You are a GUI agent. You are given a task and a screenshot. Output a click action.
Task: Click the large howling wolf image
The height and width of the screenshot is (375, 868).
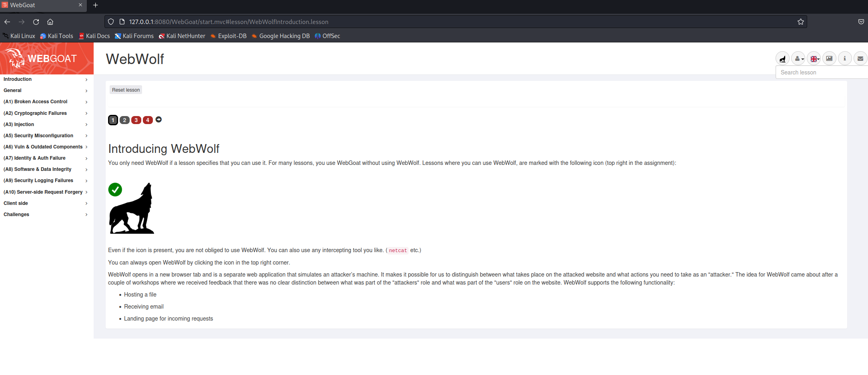[x=132, y=208]
